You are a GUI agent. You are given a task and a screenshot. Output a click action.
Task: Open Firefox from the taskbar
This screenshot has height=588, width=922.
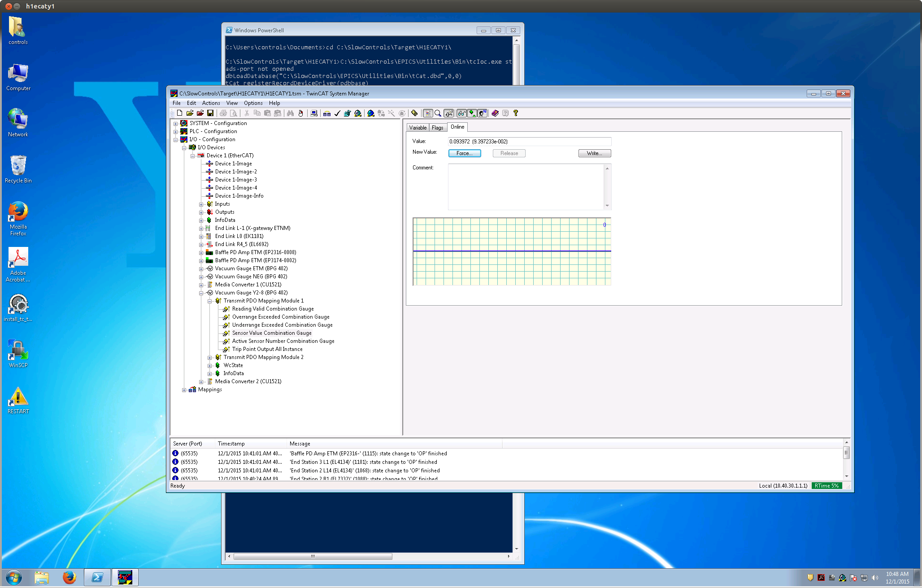tap(69, 577)
